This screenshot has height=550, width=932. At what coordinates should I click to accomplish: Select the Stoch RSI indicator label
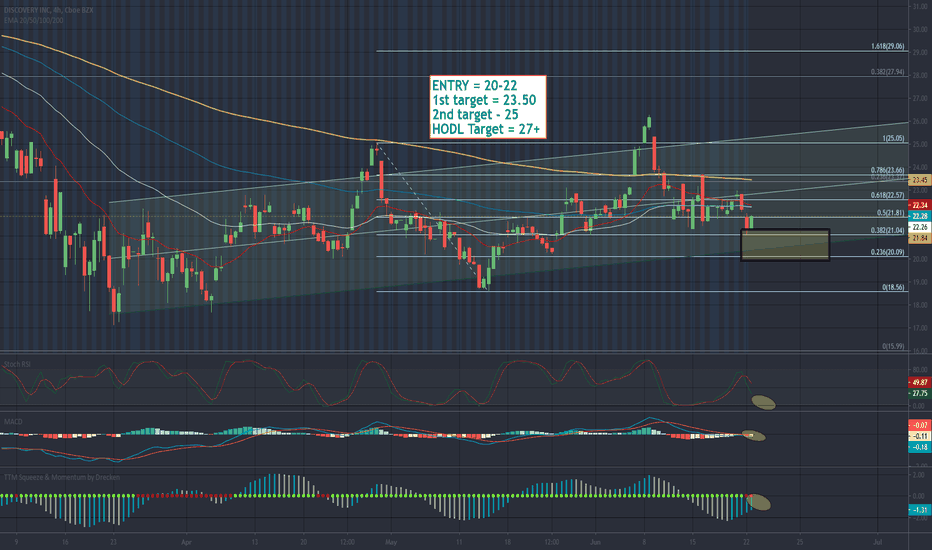tap(17, 364)
